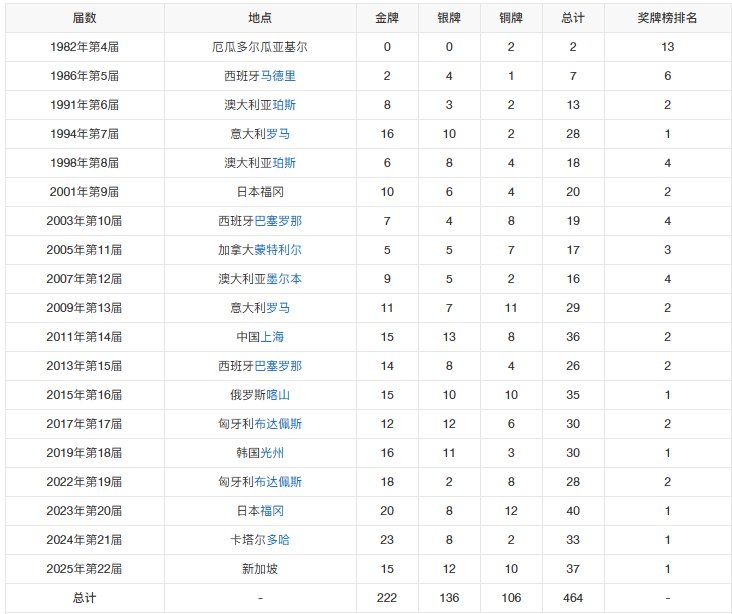
Task: Open the 珀斯 link in 1991 row
Action: pos(284,105)
